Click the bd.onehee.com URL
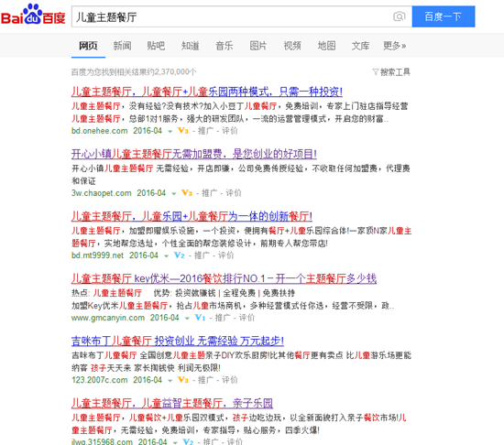 [x=100, y=131]
